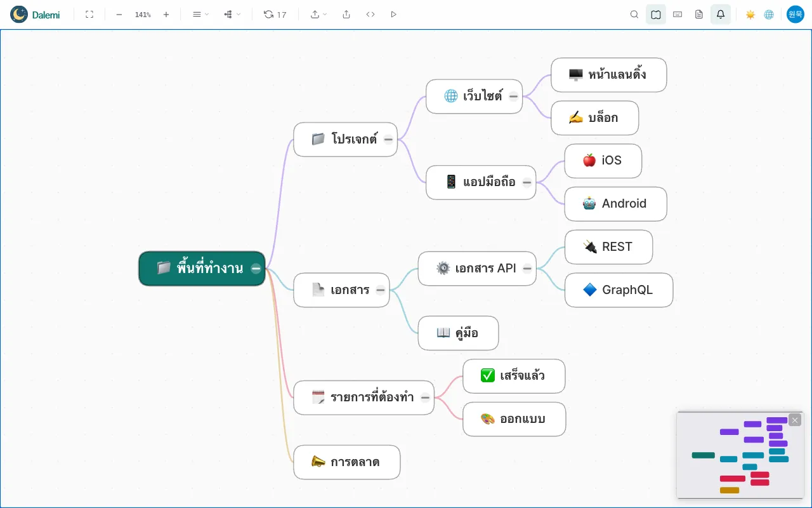Screen dimensions: 812x508
Task: Click the 141% zoom level
Action: coord(143,14)
